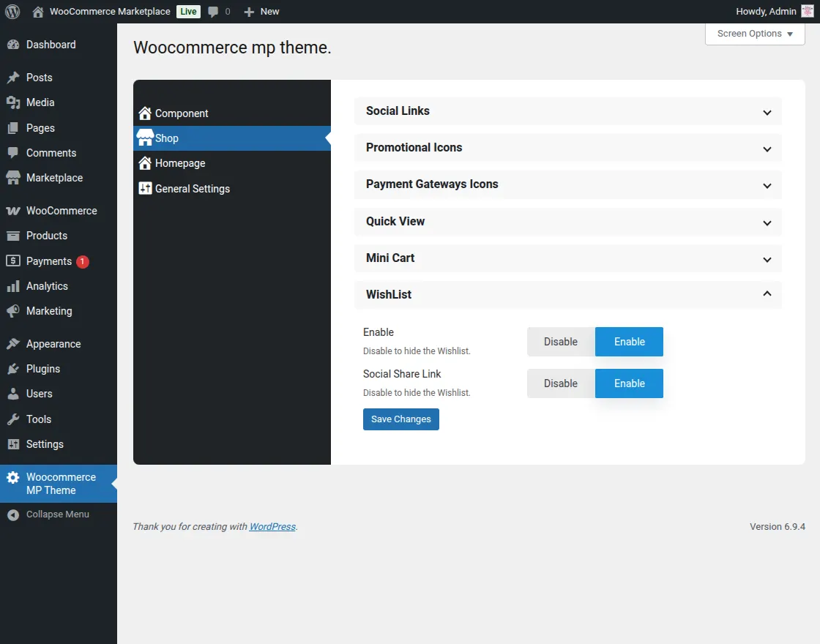The height and width of the screenshot is (644, 820).
Task: Click the Dashboard gauge icon
Action: tap(13, 45)
